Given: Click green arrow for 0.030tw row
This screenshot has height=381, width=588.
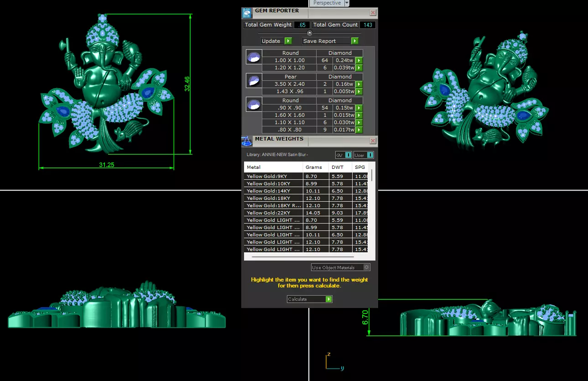Looking at the screenshot, I should (x=359, y=122).
